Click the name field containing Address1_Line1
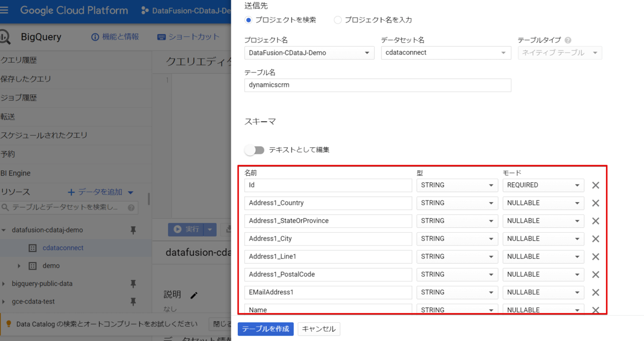 pos(328,257)
